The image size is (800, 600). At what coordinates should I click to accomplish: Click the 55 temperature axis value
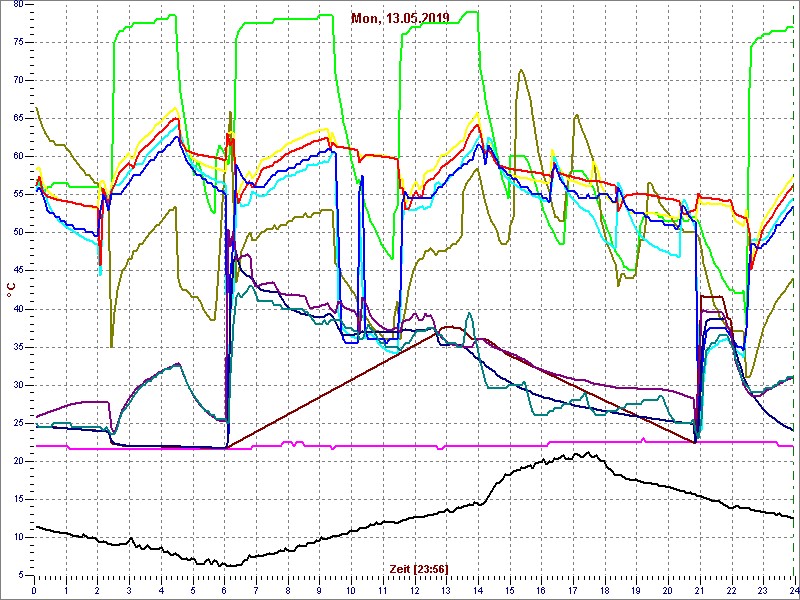(17, 194)
